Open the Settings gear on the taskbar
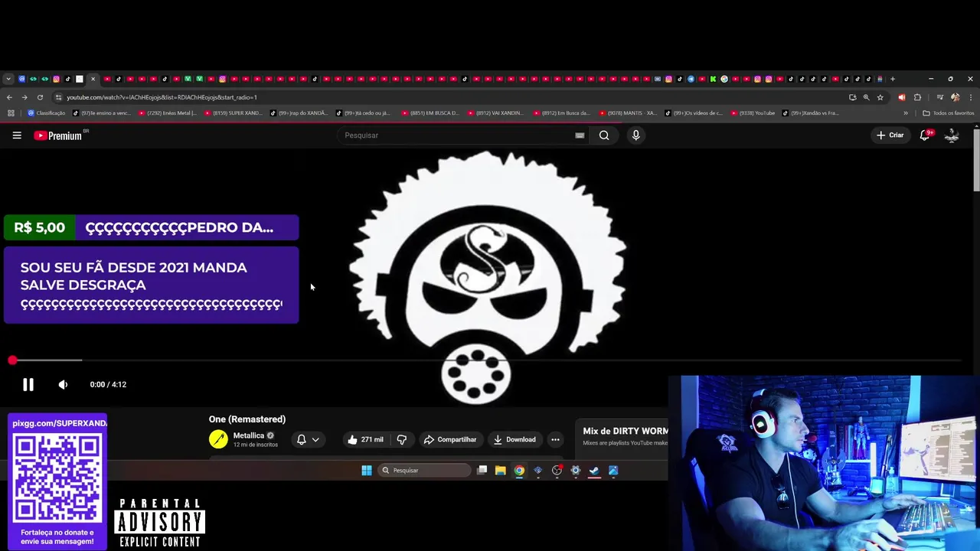The height and width of the screenshot is (551, 980). point(575,471)
